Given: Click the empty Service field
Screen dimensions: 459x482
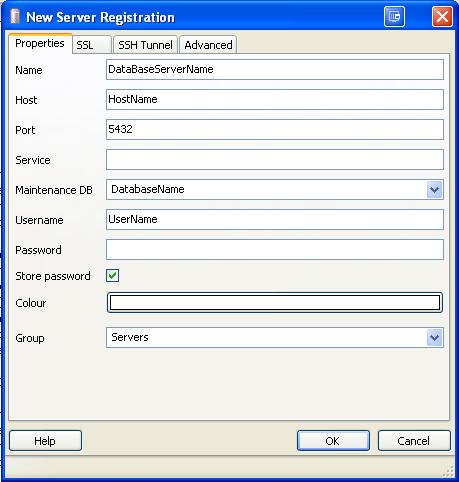Looking at the screenshot, I should tap(275, 159).
